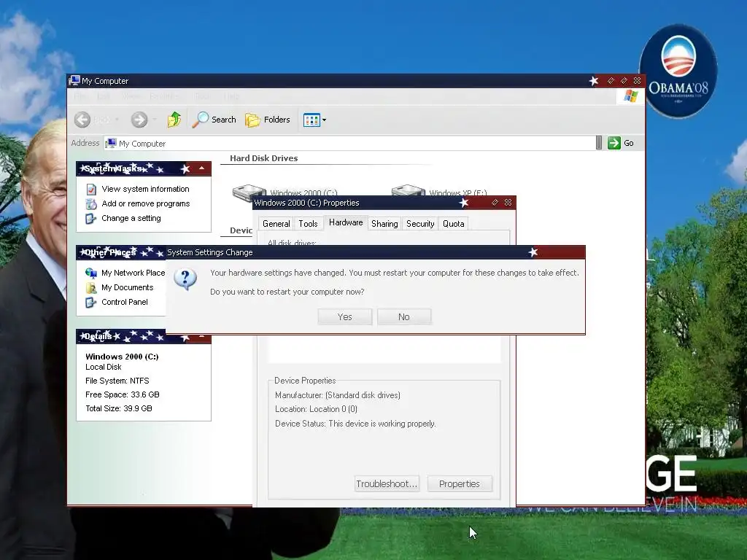The width and height of the screenshot is (747, 560).
Task: Collapse the System Tasks panel
Action: [201, 168]
